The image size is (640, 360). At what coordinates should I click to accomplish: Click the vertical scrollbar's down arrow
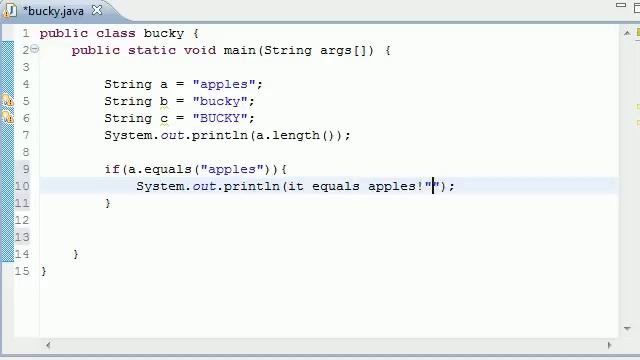click(x=627, y=328)
